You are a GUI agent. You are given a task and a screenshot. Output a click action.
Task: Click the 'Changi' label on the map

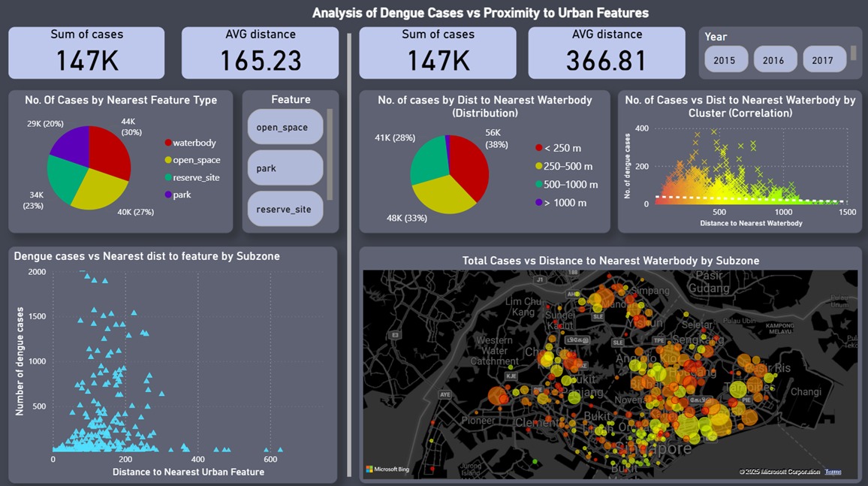click(806, 392)
